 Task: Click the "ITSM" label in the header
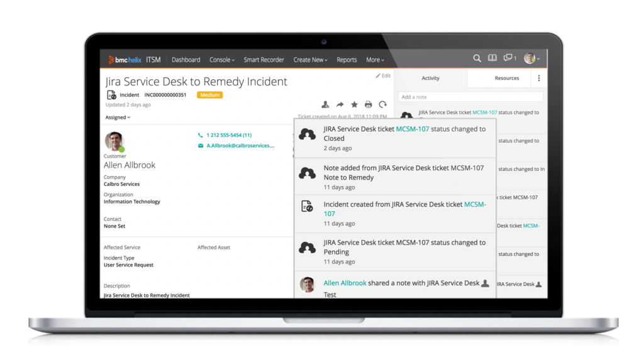(x=153, y=60)
